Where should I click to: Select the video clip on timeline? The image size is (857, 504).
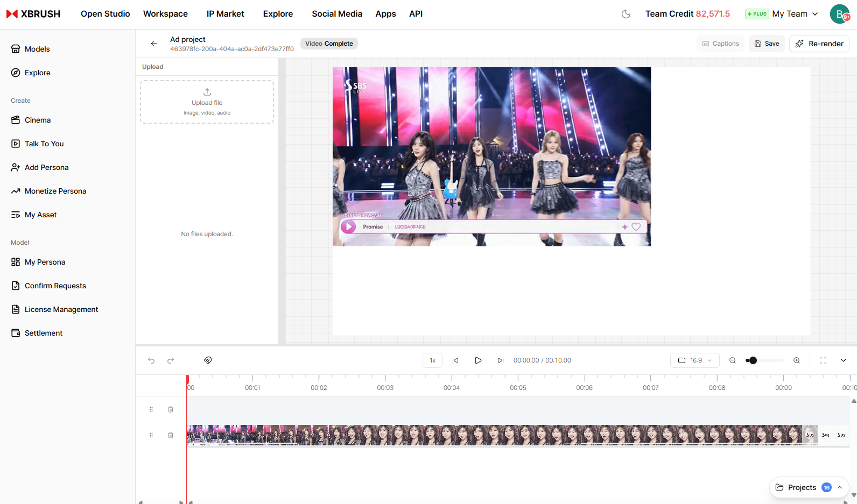click(x=518, y=435)
